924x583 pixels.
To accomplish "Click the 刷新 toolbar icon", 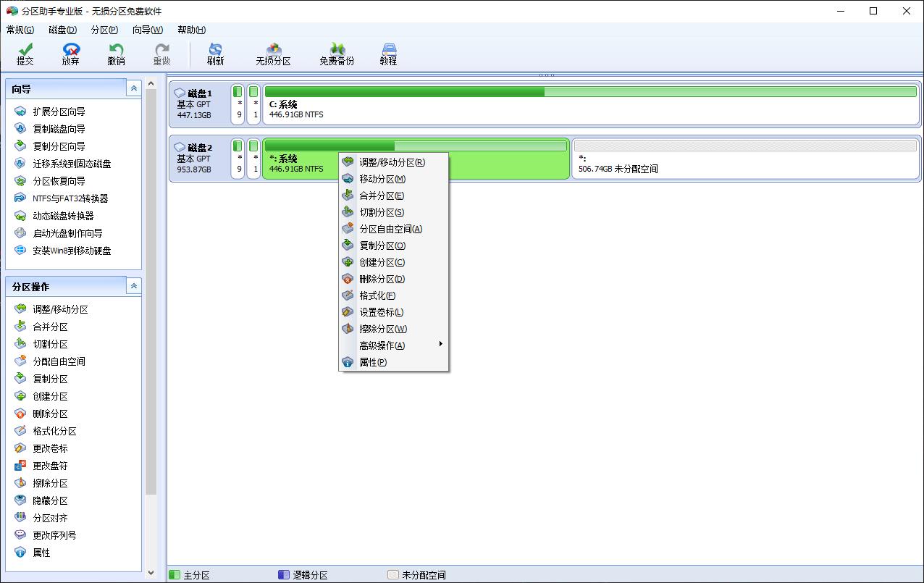I will 215,54.
